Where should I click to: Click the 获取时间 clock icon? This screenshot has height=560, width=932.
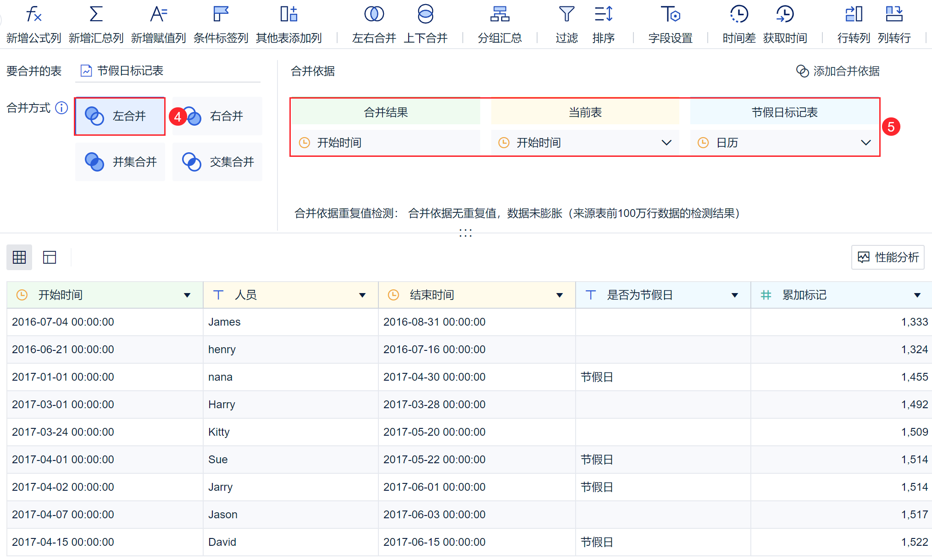click(785, 14)
